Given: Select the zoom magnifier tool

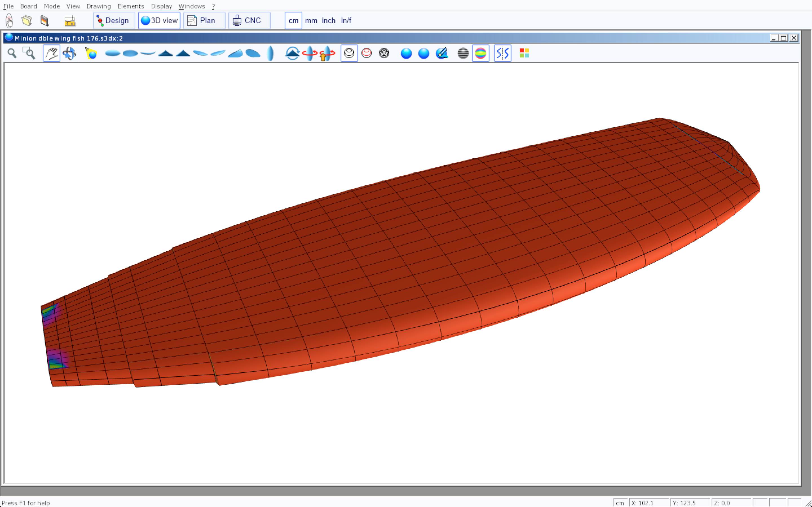Looking at the screenshot, I should (12, 53).
